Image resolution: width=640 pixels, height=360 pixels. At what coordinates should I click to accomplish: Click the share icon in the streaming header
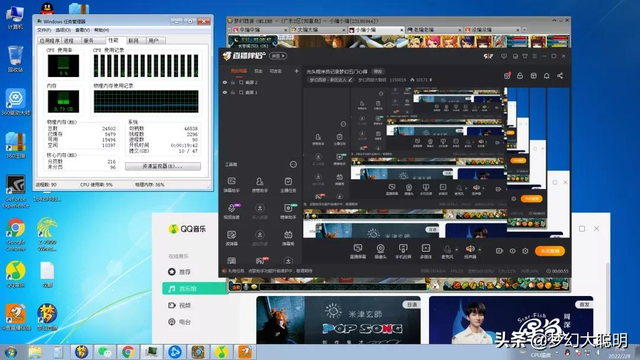560,76
